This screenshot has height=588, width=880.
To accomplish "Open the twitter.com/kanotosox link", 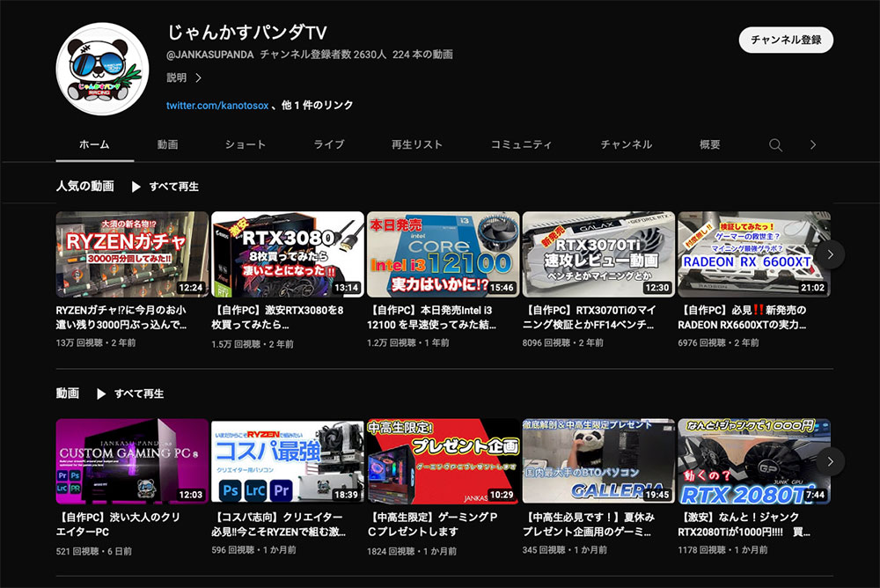I will pyautogui.click(x=217, y=105).
